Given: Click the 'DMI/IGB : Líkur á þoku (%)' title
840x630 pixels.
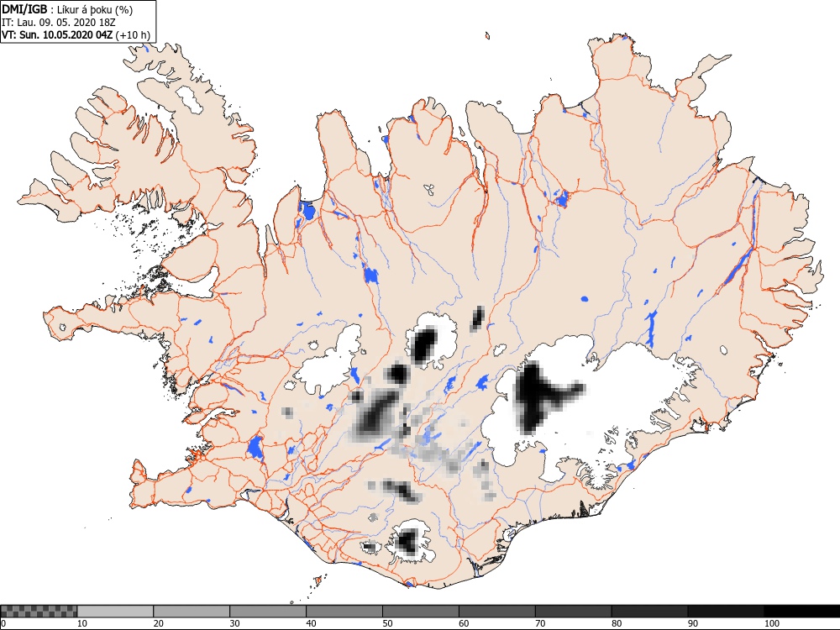Looking at the screenshot, I should point(67,9).
